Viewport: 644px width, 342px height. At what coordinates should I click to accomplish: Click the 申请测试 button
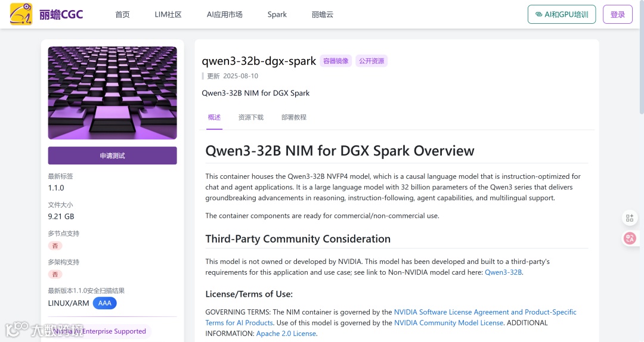113,156
